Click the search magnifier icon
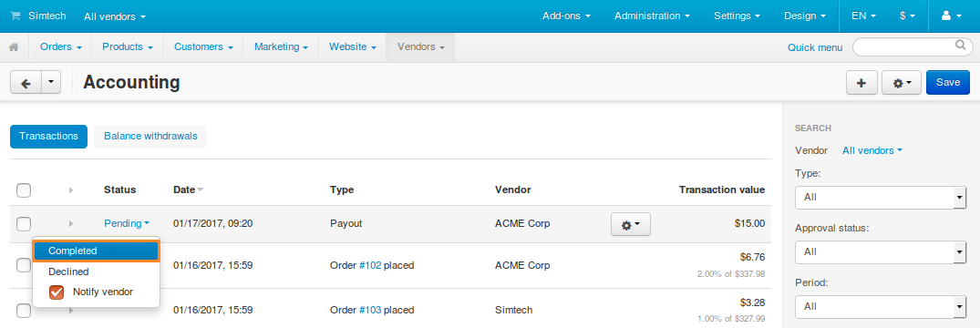This screenshot has width=980, height=328. 960,45
